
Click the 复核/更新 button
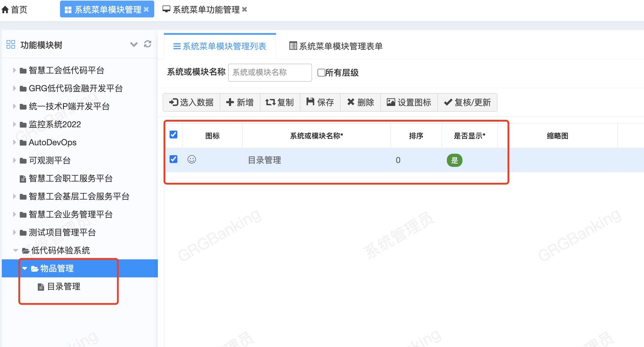[x=468, y=102]
